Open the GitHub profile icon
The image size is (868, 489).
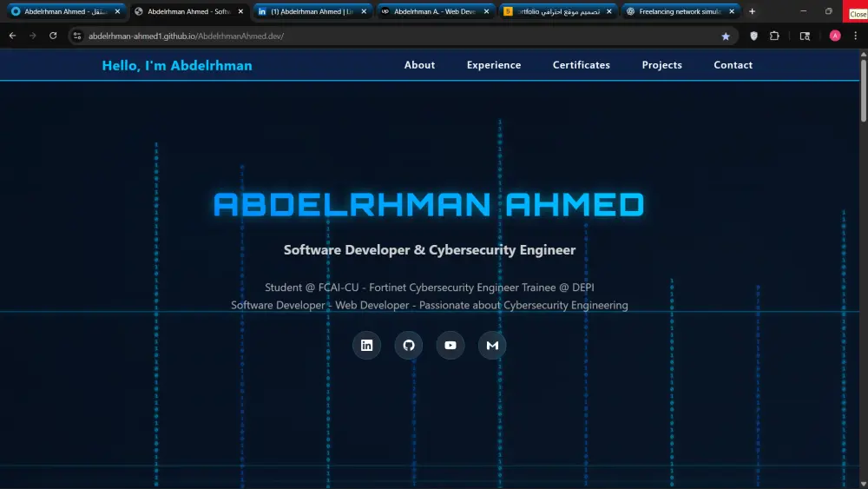pyautogui.click(x=409, y=345)
